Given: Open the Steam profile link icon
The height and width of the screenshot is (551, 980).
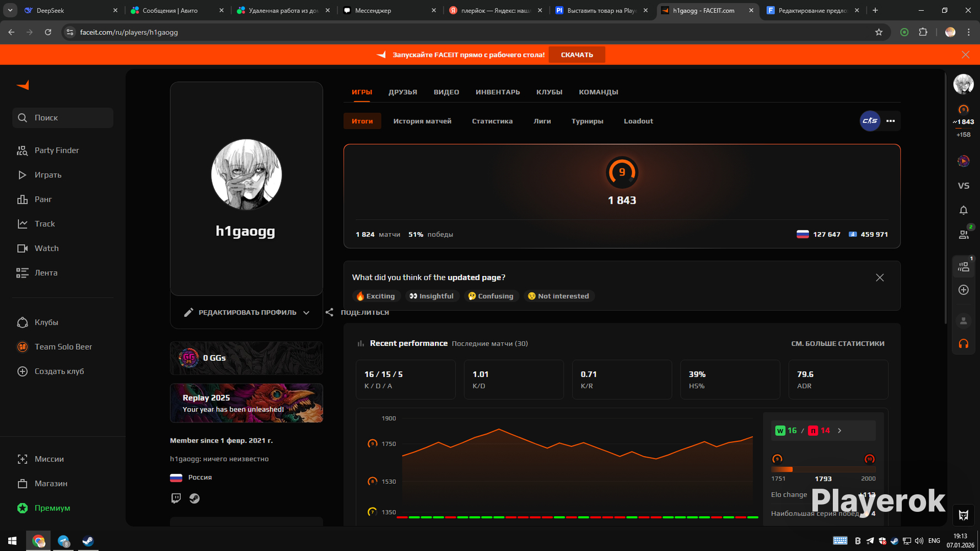Looking at the screenshot, I should (195, 499).
